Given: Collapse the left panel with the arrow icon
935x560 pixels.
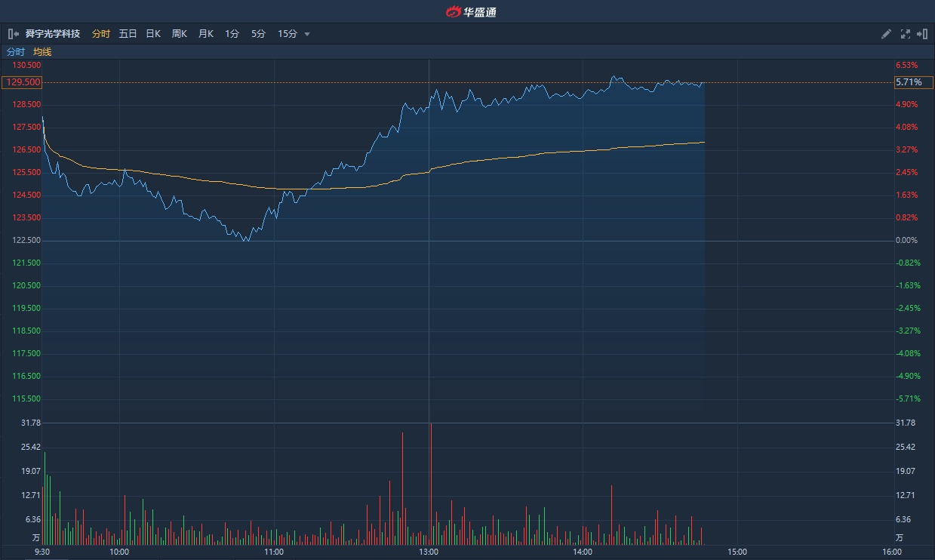Looking at the screenshot, I should point(13,34).
